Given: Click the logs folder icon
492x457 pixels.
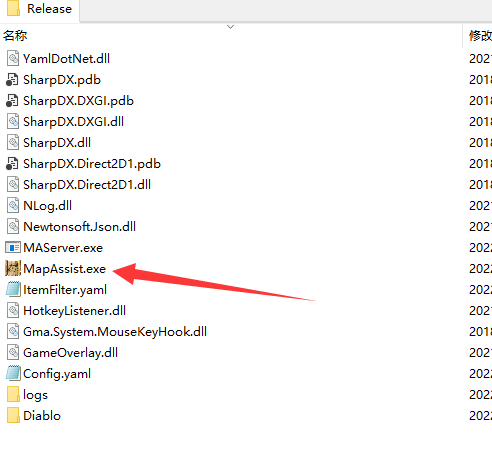Looking at the screenshot, I should (x=13, y=395).
